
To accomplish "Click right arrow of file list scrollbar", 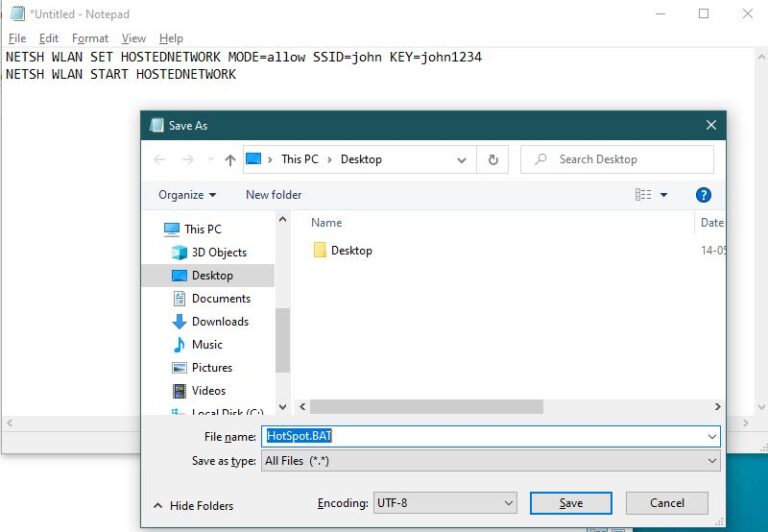I will click(718, 407).
